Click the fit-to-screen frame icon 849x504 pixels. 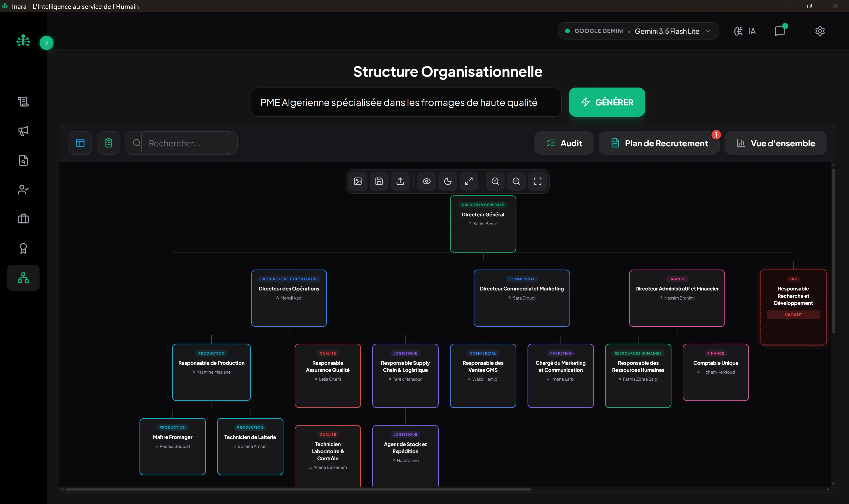click(537, 181)
